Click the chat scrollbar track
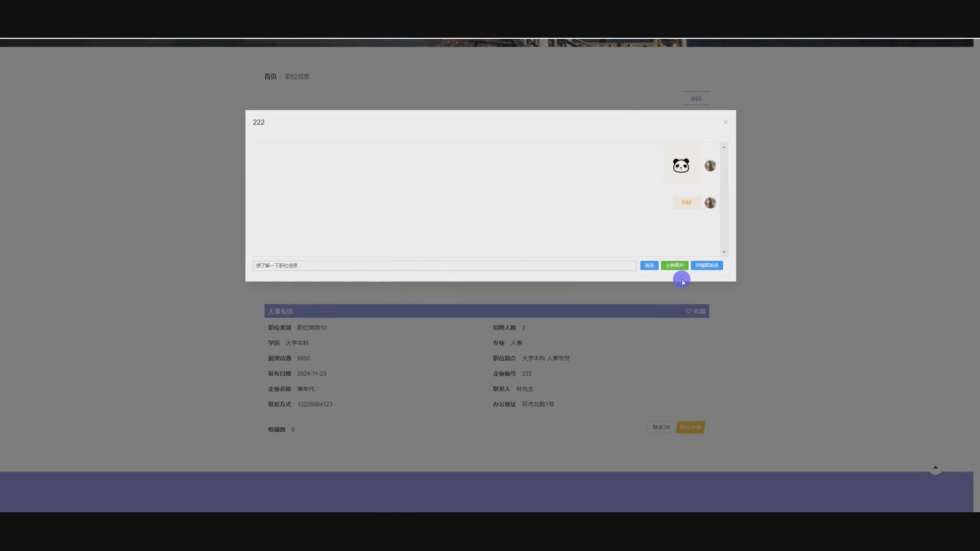 click(724, 214)
